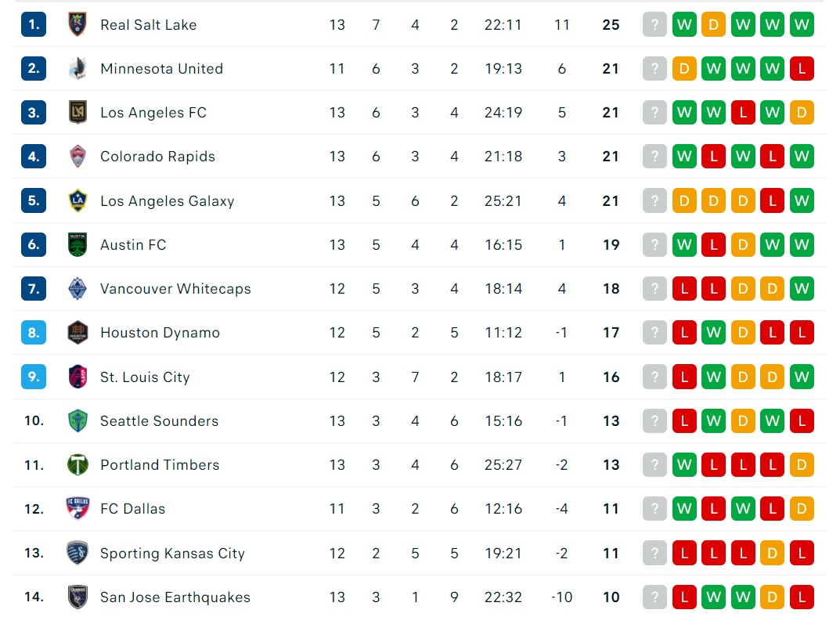Image resolution: width=840 pixels, height=617 pixels.
Task: Open the Houston Dynamo hexagon logo
Action: tap(78, 333)
